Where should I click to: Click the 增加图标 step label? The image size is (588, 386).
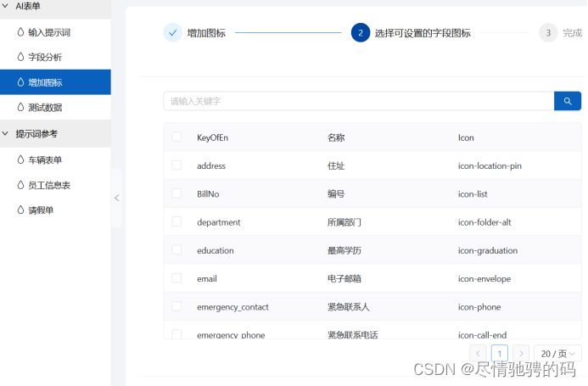(206, 33)
